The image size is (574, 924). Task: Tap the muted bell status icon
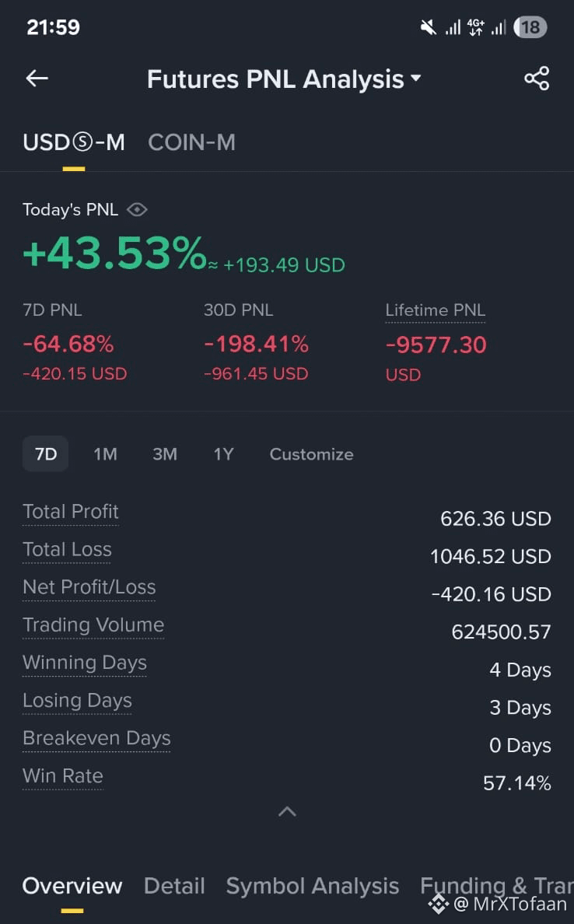point(429,27)
